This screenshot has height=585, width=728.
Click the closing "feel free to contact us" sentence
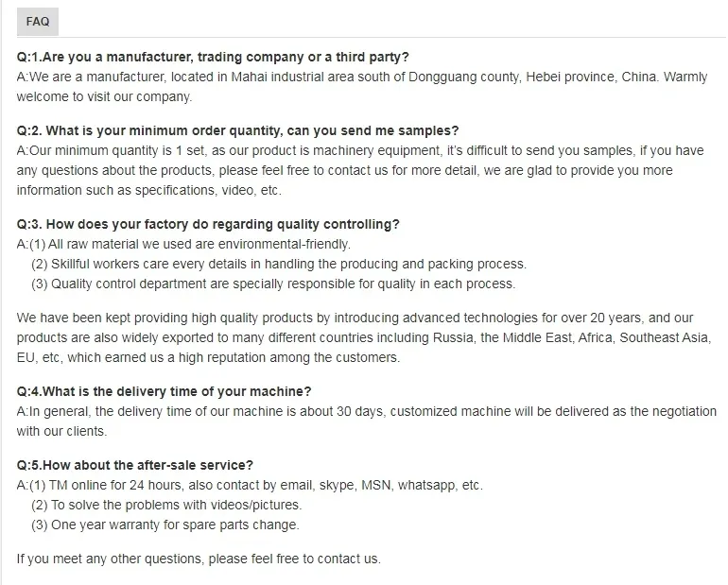199,559
